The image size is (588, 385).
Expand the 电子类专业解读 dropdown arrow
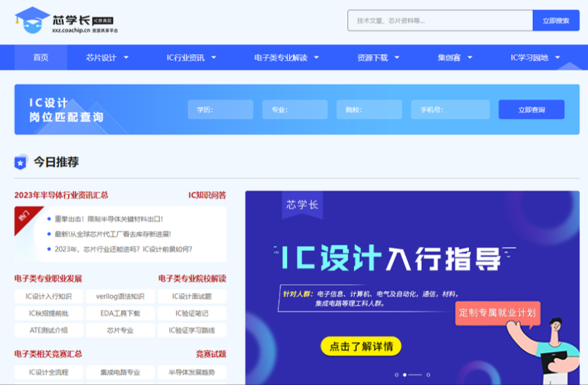point(316,57)
